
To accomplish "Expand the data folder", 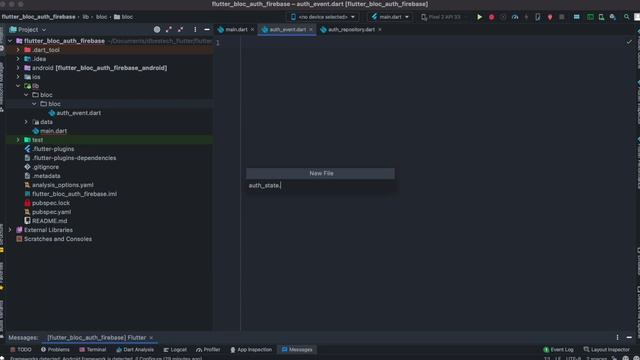I will click(26, 122).
